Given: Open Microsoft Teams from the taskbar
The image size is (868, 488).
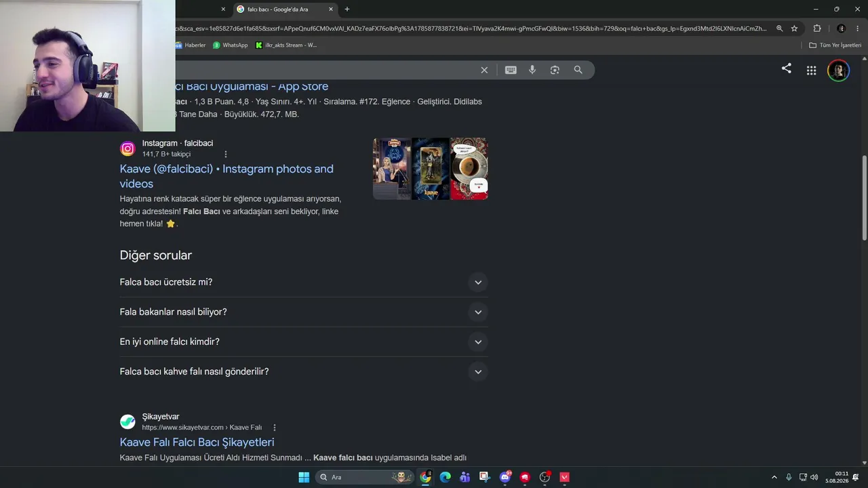Looking at the screenshot, I should click(x=465, y=477).
